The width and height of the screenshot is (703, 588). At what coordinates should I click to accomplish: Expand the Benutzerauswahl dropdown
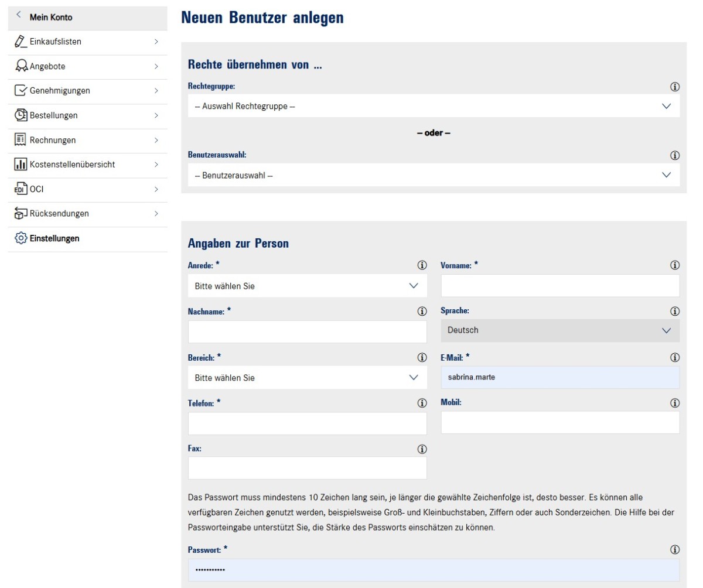pos(434,175)
